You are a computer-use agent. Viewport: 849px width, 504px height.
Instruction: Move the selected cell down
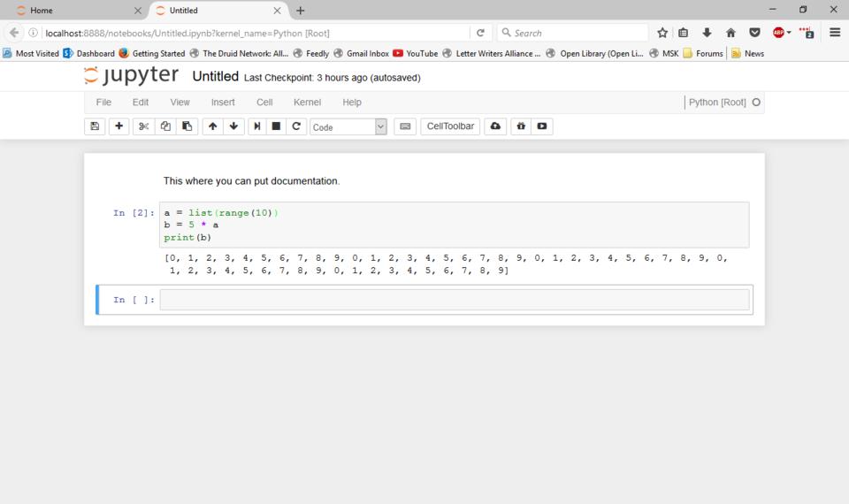pos(233,126)
